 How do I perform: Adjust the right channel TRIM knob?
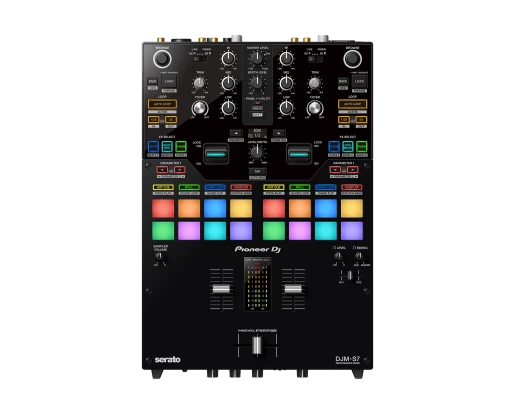coord(315,83)
